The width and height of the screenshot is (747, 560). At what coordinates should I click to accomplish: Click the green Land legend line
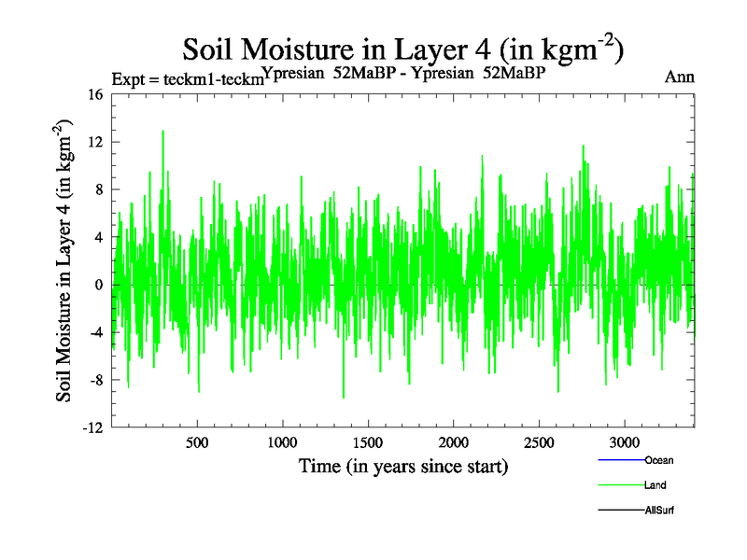pos(618,485)
